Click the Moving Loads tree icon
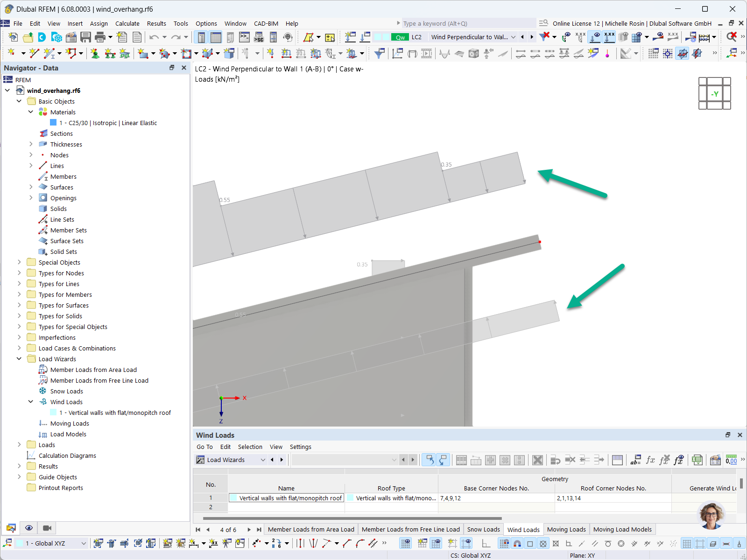The height and width of the screenshot is (560, 747). (43, 423)
